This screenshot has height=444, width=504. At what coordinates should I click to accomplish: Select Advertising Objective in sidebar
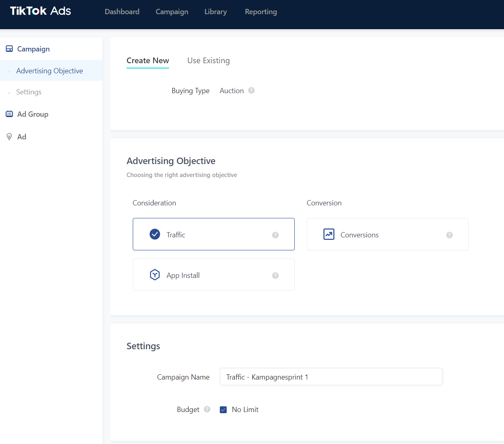[51, 70]
